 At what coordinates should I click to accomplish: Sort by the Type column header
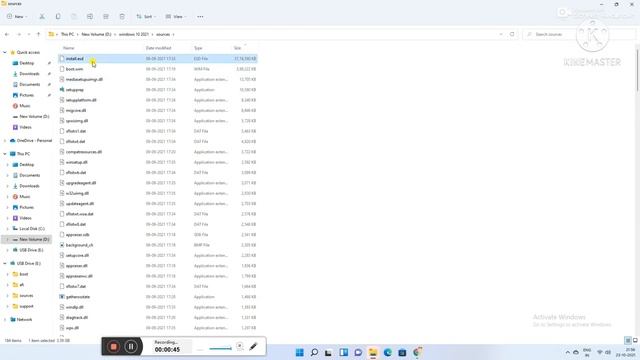198,48
